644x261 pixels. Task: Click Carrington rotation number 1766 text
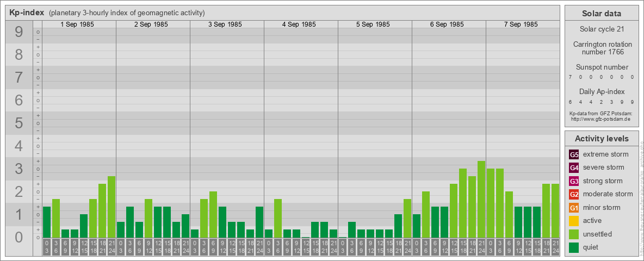pos(602,48)
